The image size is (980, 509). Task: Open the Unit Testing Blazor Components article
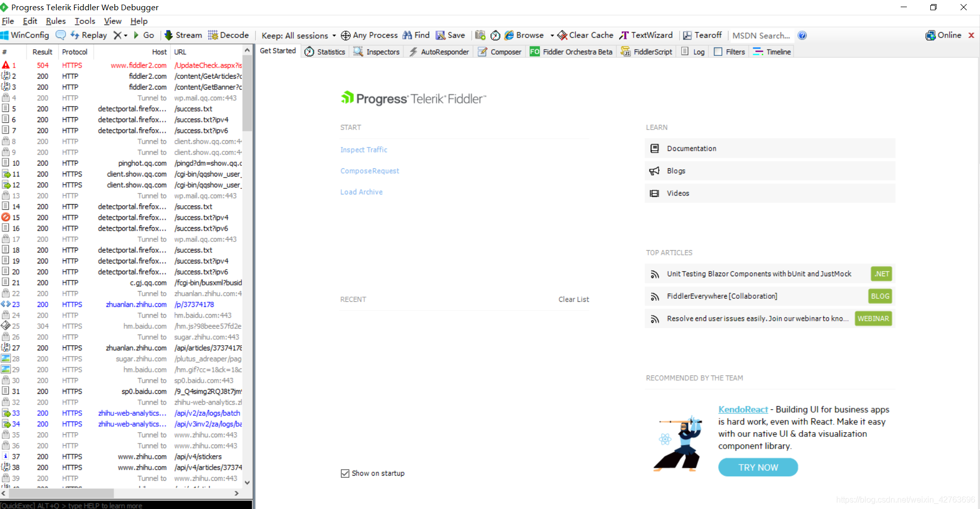pos(770,274)
